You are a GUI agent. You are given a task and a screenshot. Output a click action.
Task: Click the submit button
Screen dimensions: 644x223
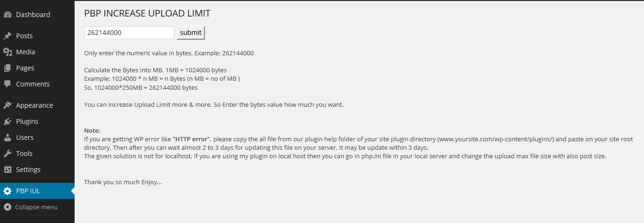[191, 33]
